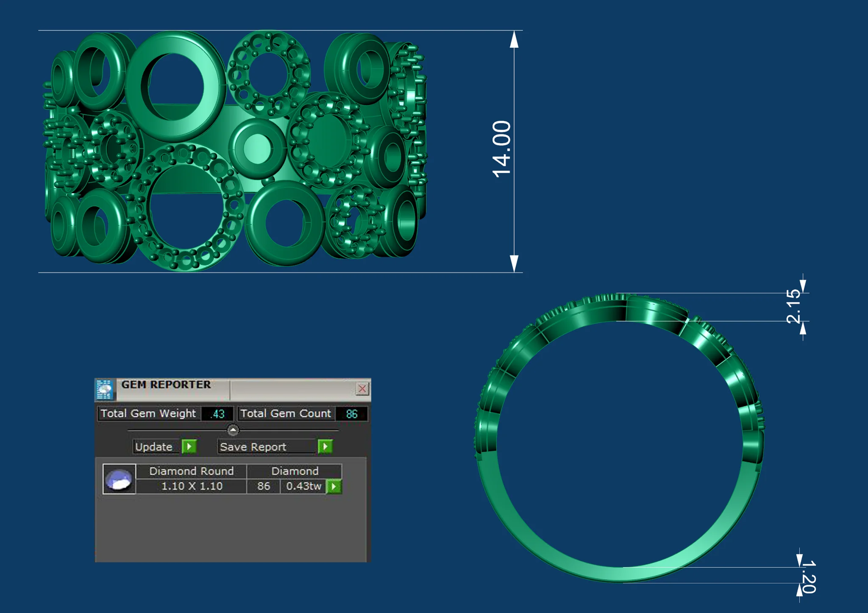Screen dimensions: 868x613
Task: Click the 2.15 thickness dimension label
Action: click(x=793, y=306)
